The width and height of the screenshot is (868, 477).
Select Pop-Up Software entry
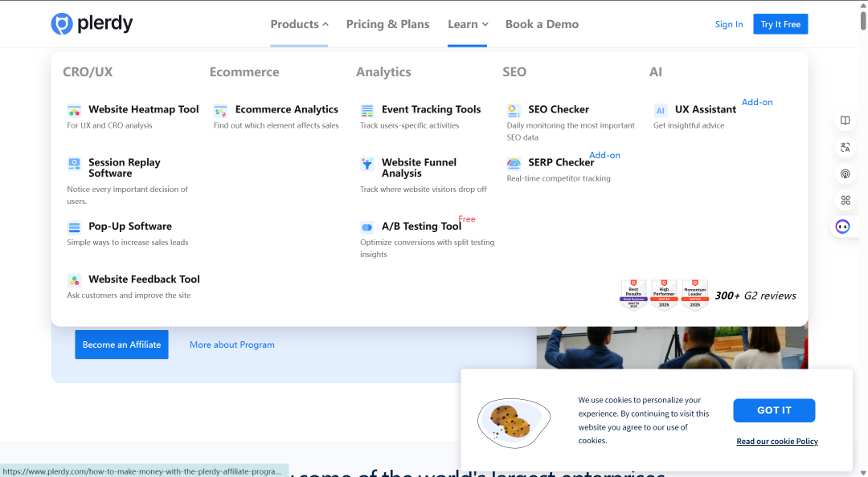tap(130, 226)
